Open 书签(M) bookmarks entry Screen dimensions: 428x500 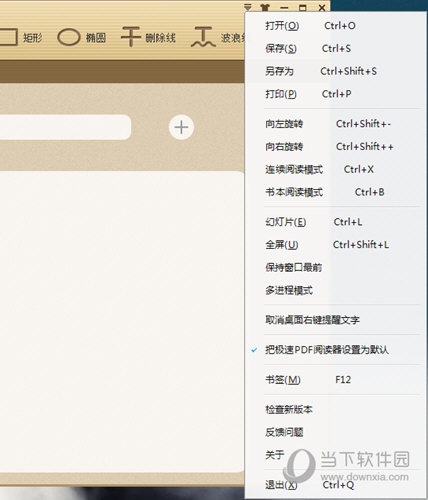click(x=337, y=380)
